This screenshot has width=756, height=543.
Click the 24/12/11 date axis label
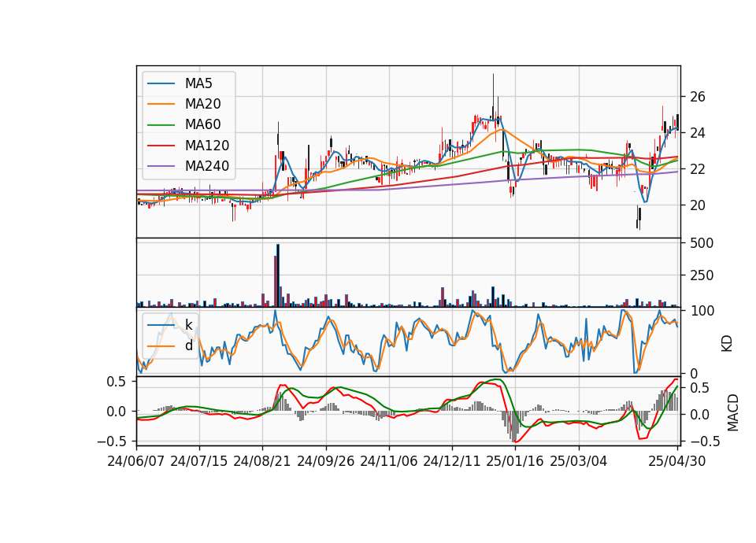(x=452, y=461)
